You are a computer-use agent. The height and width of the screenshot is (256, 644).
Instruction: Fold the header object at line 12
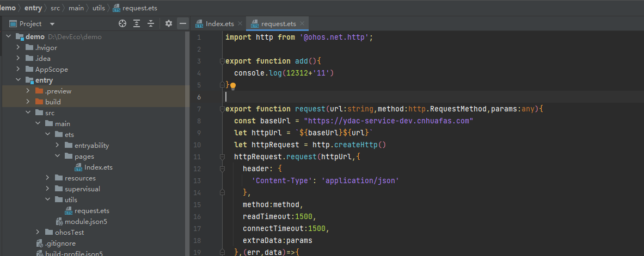click(222, 168)
